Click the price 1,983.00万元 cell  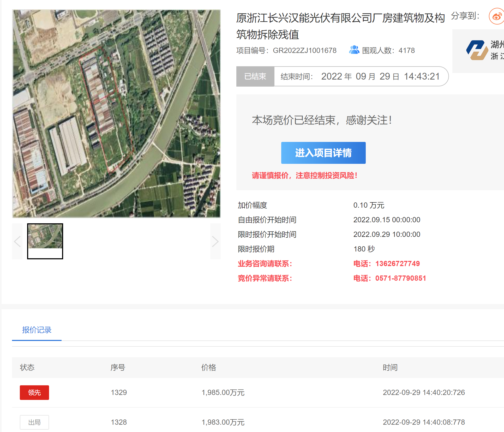(x=223, y=422)
